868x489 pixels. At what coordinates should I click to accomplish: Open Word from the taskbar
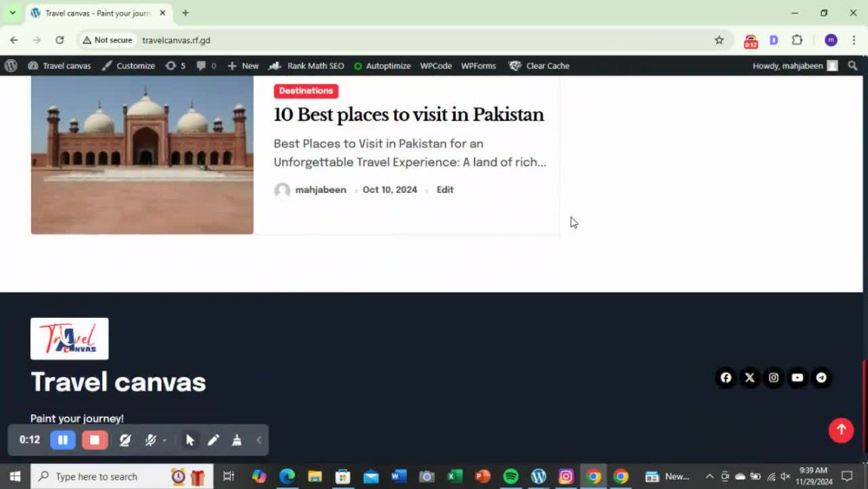click(x=398, y=476)
